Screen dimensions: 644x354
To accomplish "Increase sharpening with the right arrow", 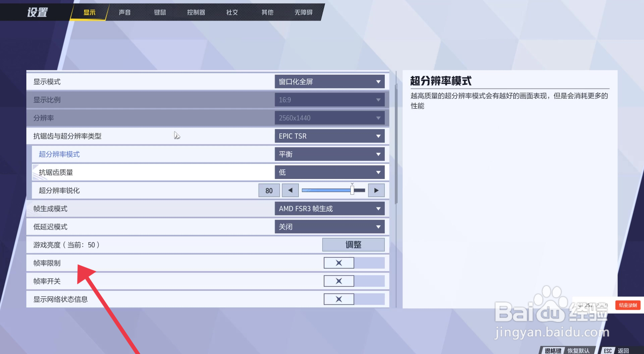I will [x=376, y=190].
